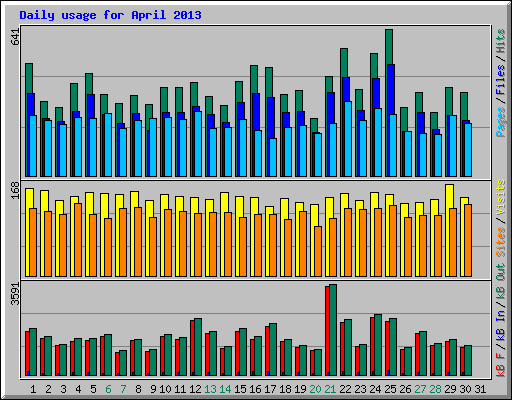
Task: Select day label 1 on the x-axis
Action: click(x=33, y=389)
